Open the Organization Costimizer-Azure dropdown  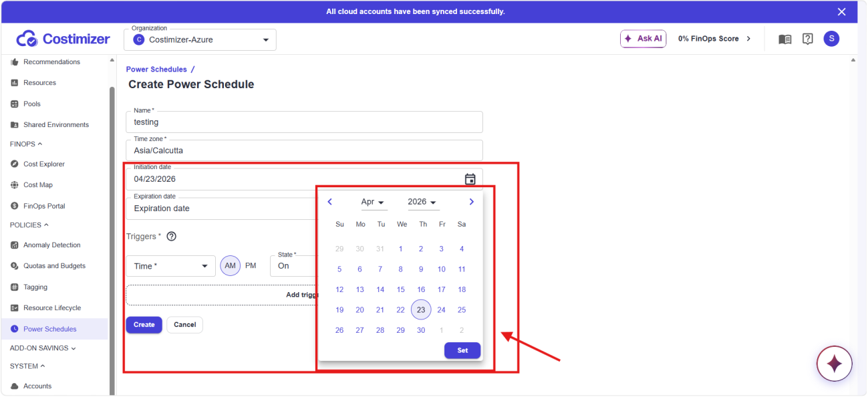tap(200, 39)
